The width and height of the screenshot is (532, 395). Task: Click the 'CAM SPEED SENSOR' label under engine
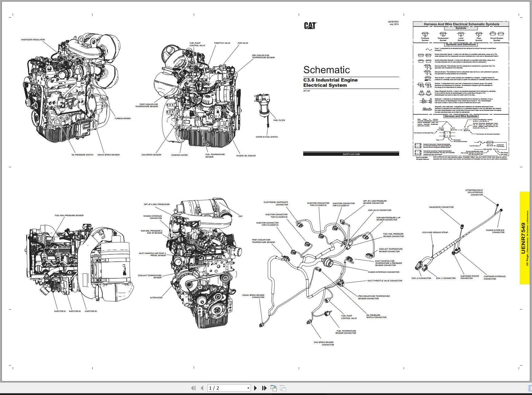151,155
